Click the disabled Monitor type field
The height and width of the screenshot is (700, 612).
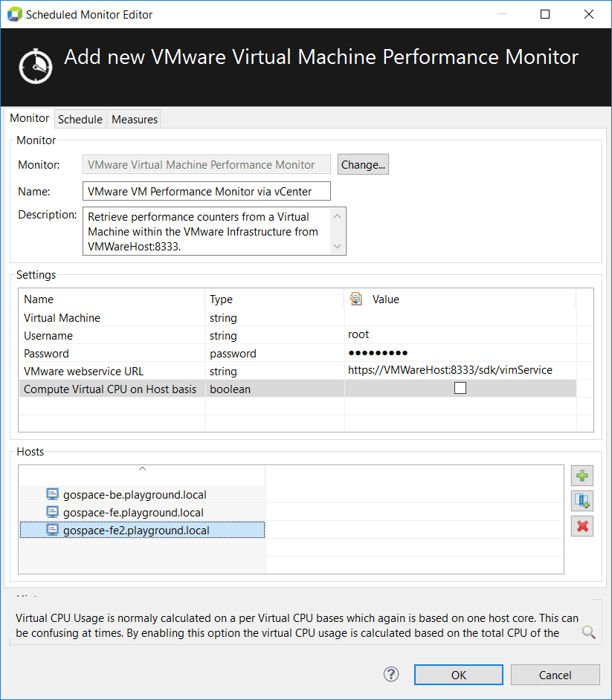coord(207,164)
